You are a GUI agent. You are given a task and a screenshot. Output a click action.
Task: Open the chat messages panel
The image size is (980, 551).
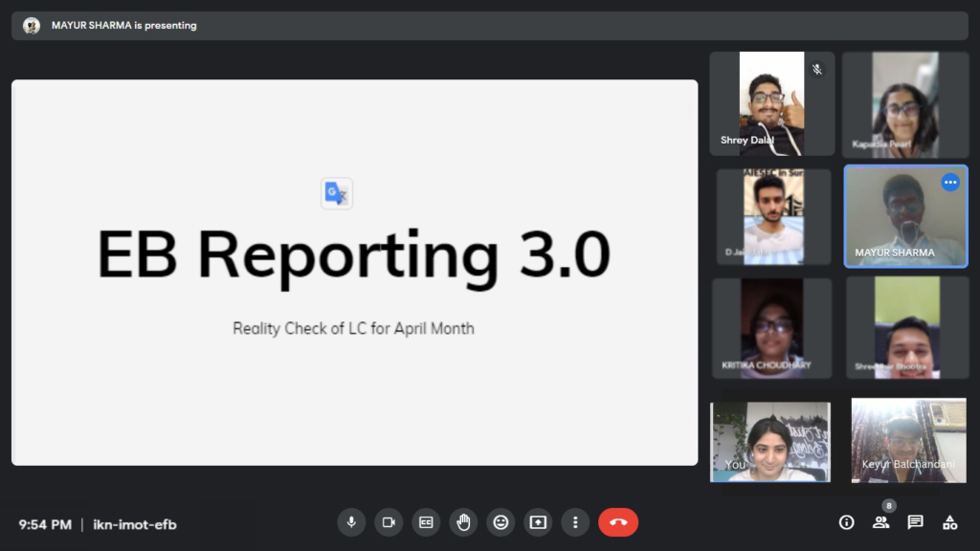(x=915, y=522)
